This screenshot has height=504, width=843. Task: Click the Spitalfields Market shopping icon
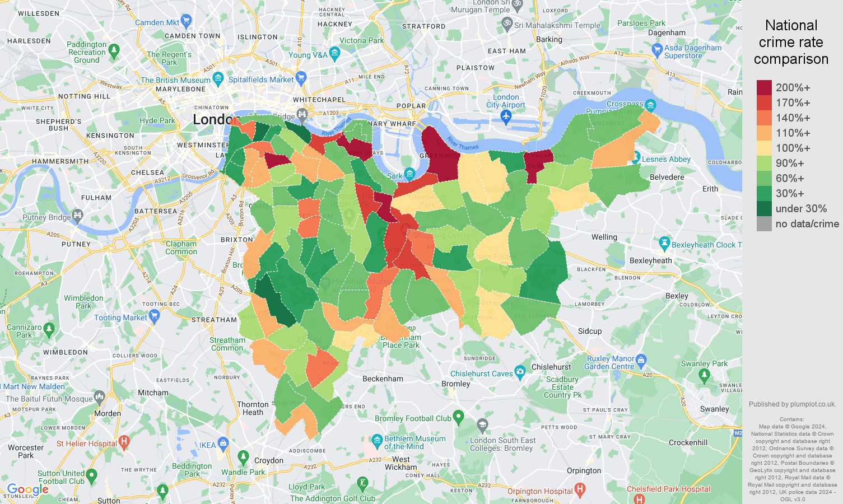click(x=301, y=78)
